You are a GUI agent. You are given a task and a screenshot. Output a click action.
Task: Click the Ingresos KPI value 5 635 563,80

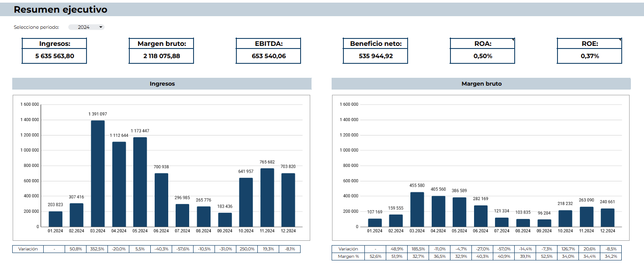(55, 56)
